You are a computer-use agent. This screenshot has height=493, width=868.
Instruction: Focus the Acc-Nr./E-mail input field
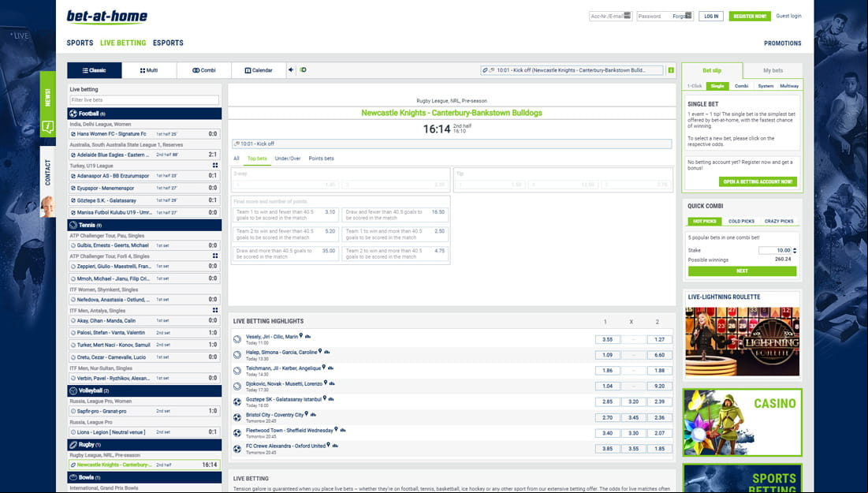coord(610,16)
